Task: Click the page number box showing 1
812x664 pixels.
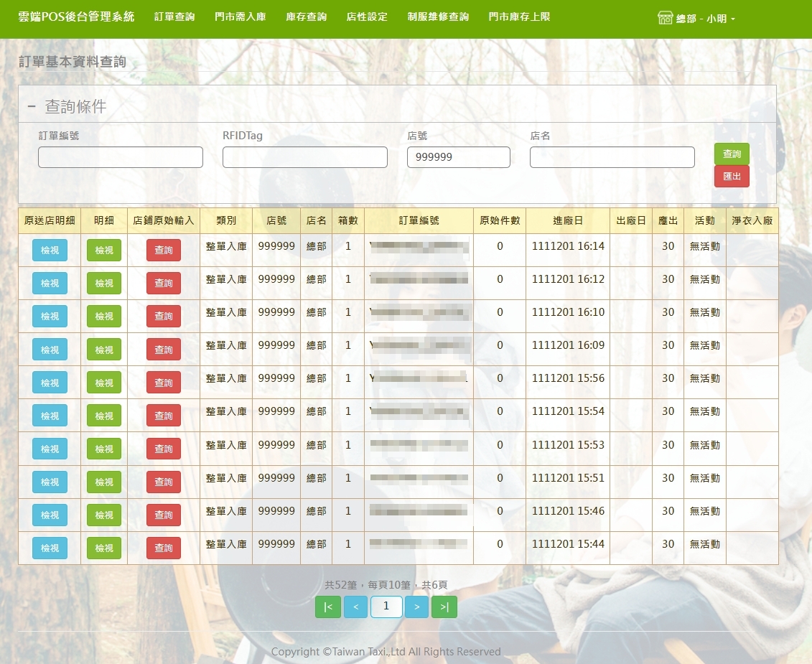Action: click(x=386, y=607)
